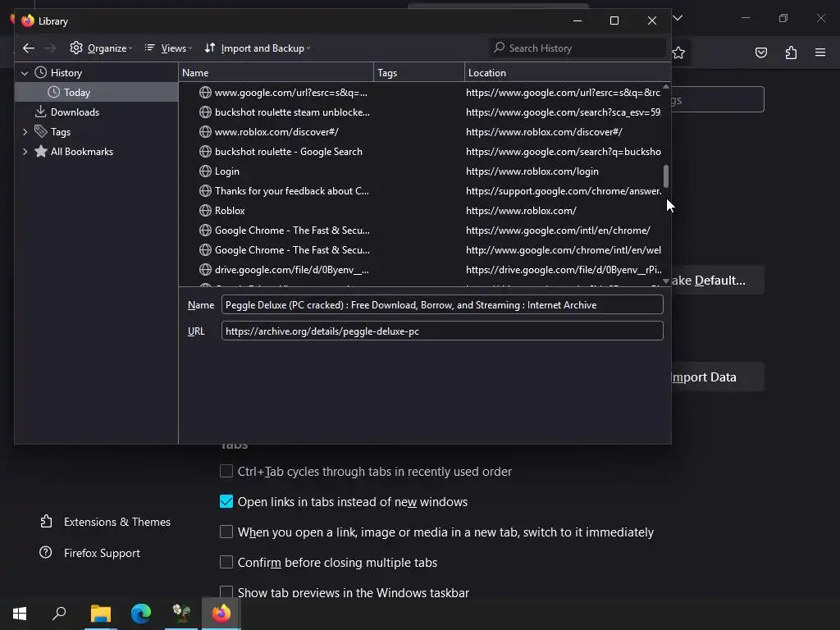Click bookmark star icon in Firefox toolbar
Viewport: 840px width, 630px height.
(678, 52)
